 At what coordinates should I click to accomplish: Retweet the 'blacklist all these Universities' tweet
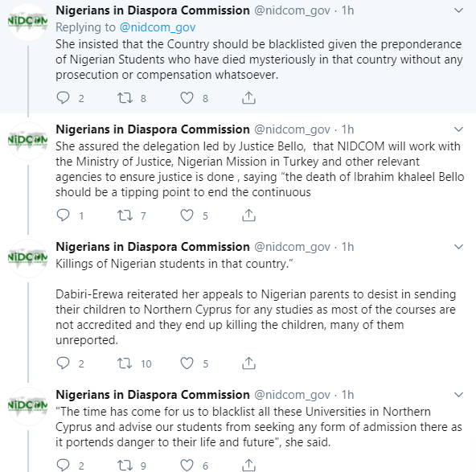(125, 465)
